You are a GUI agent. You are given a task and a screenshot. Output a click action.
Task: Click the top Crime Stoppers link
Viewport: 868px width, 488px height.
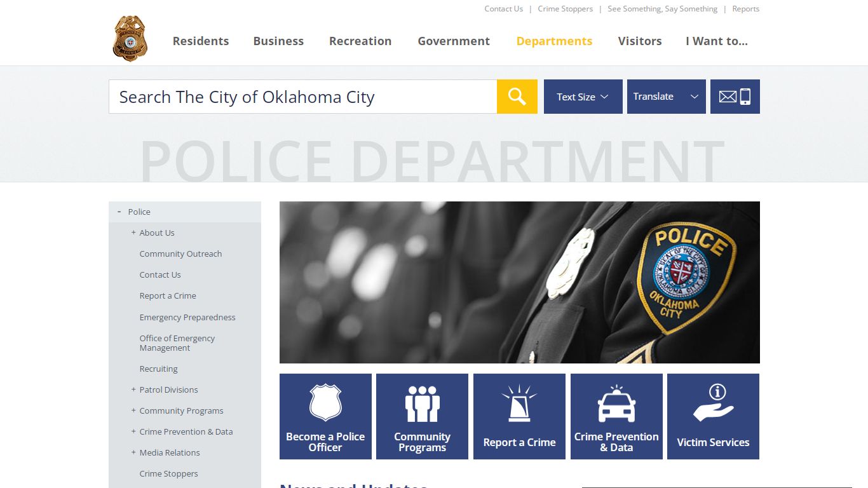pyautogui.click(x=566, y=9)
